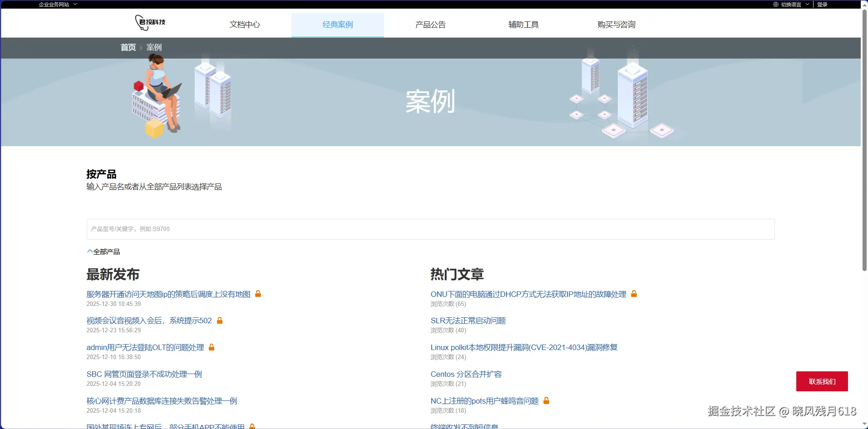
Task: Open the Linux polkit CVE-2021-4034 article
Action: [x=524, y=347]
